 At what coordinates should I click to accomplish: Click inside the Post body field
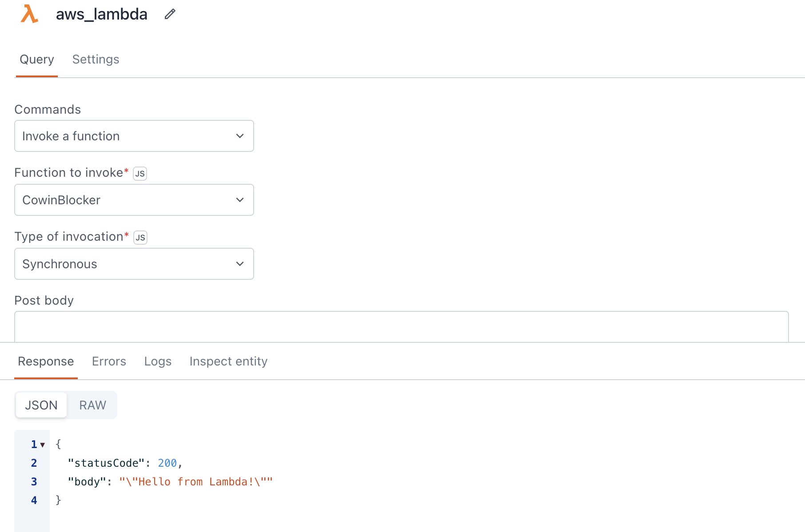[400, 326]
